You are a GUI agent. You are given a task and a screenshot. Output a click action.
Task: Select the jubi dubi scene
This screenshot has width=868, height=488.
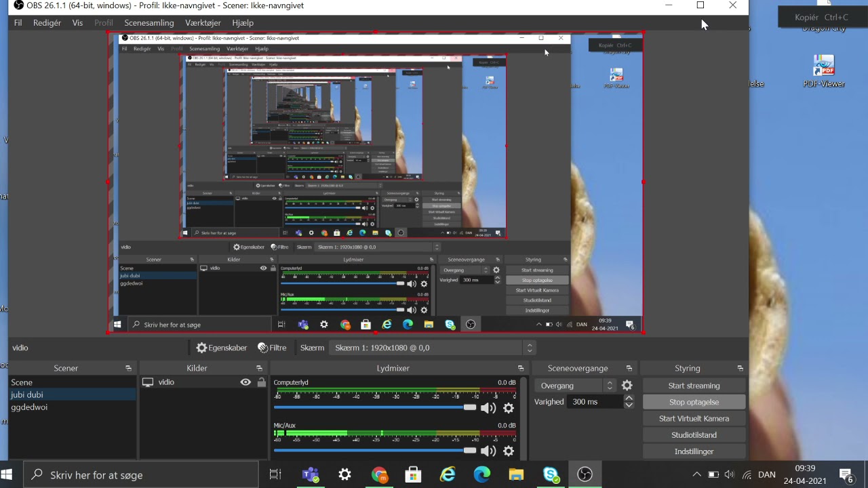pos(73,394)
